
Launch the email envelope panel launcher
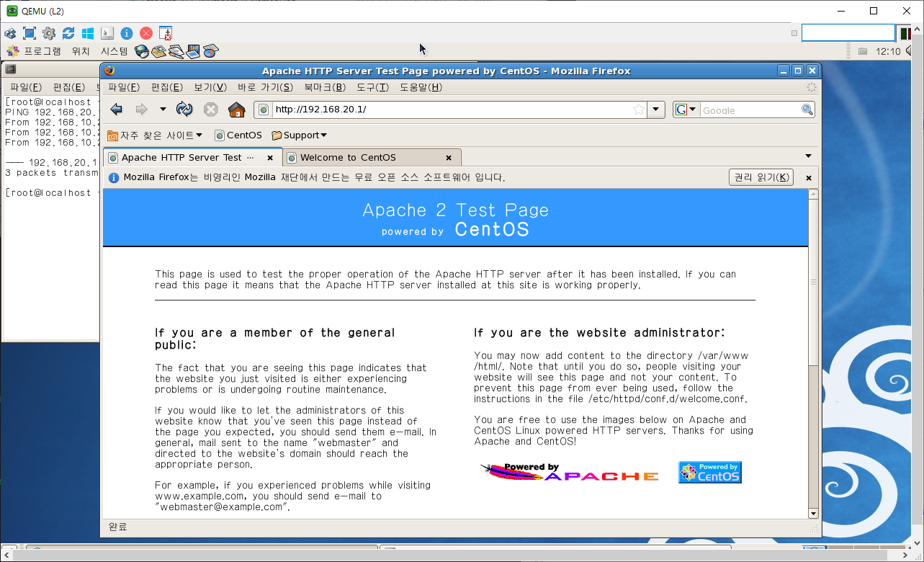pos(158,51)
